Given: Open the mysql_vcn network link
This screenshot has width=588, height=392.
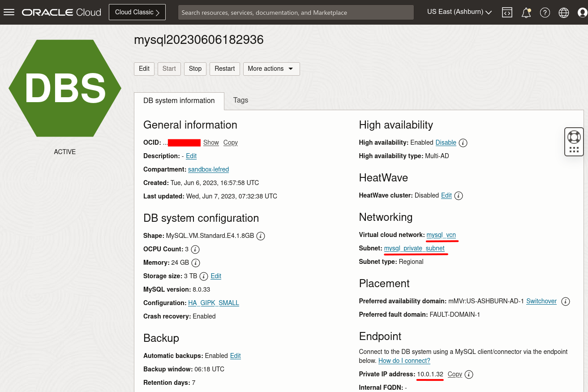Looking at the screenshot, I should pos(442,235).
